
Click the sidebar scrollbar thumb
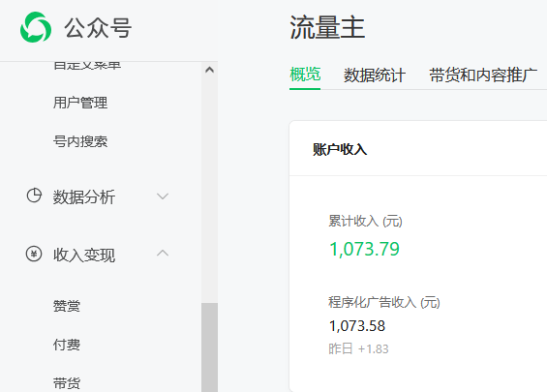pyautogui.click(x=210, y=347)
